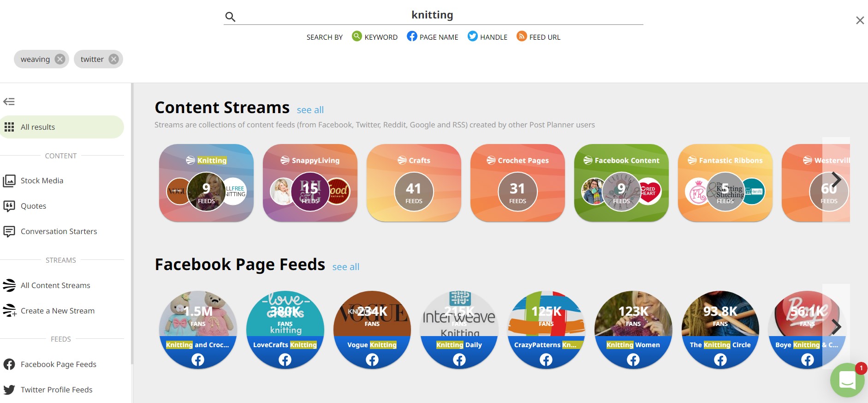Select search by Handle option
This screenshot has width=868, height=403.
tap(488, 37)
